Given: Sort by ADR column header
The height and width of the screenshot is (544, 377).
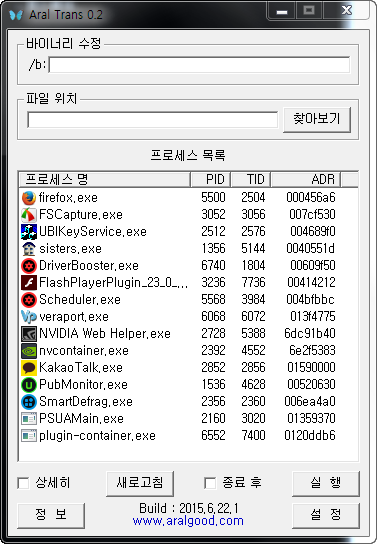Looking at the screenshot, I should (x=306, y=179).
